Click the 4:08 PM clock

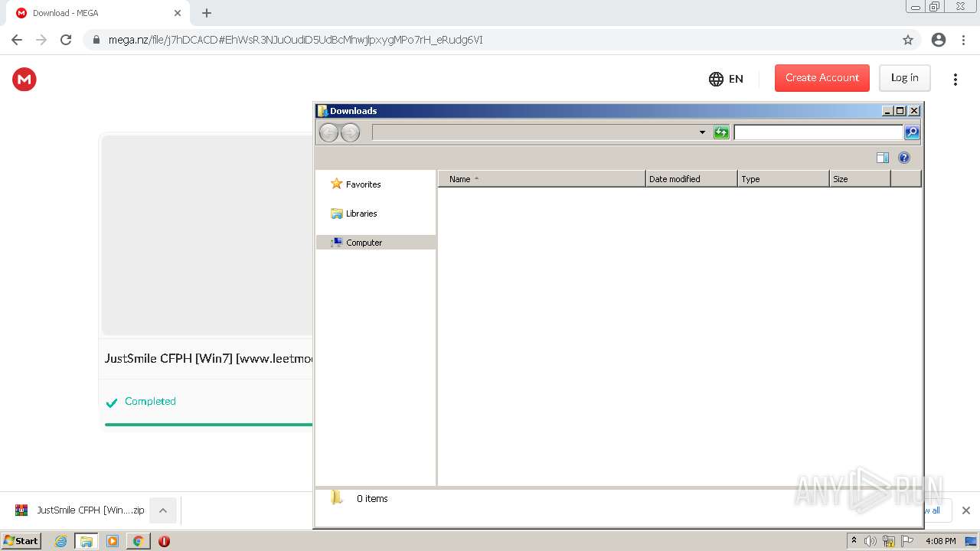point(940,541)
